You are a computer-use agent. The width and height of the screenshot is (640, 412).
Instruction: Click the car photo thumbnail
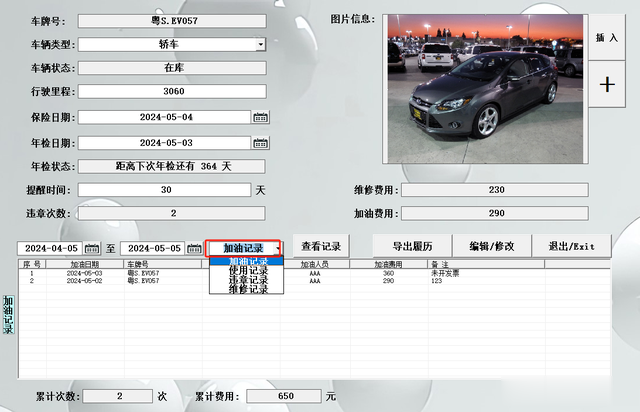(485, 89)
